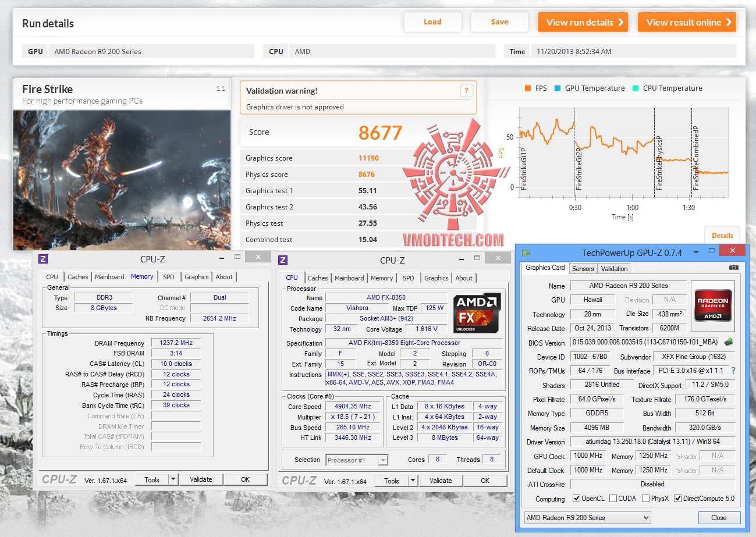Switch to Memory tab in CPU-Z CPU window
756x537 pixels.
click(x=382, y=278)
